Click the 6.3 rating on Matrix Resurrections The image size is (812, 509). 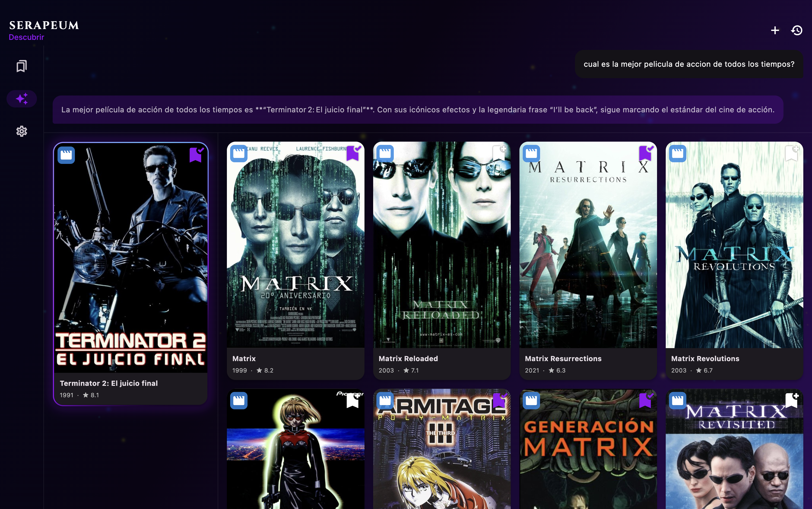click(557, 370)
